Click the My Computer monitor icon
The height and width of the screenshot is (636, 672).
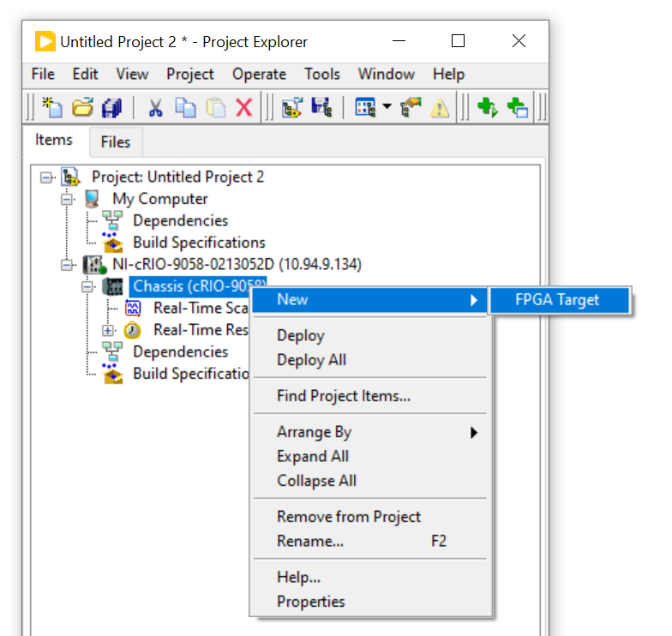tap(92, 199)
